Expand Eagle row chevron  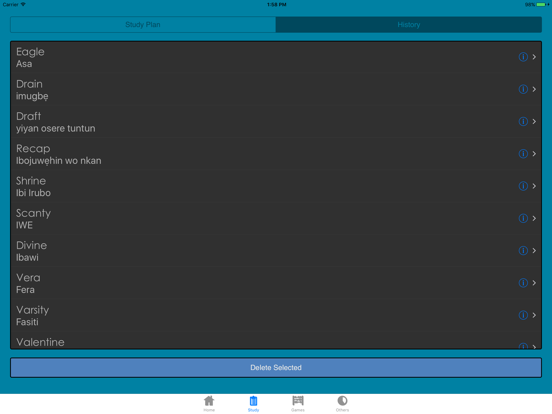[534, 57]
